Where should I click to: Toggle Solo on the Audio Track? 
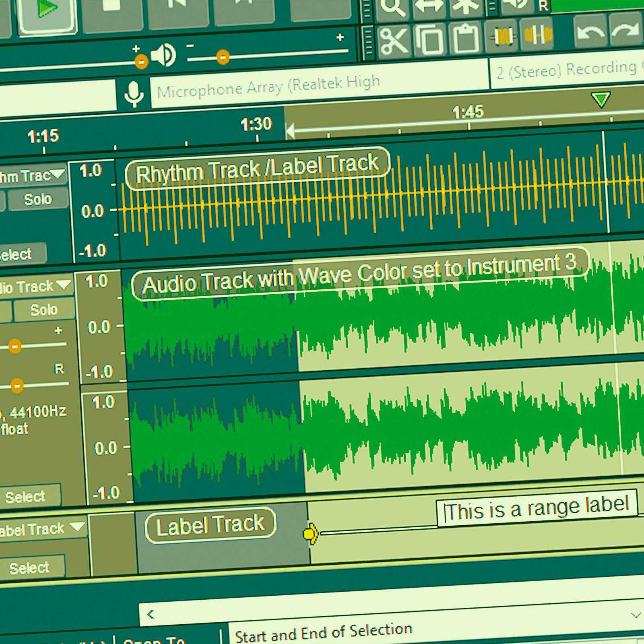point(44,310)
